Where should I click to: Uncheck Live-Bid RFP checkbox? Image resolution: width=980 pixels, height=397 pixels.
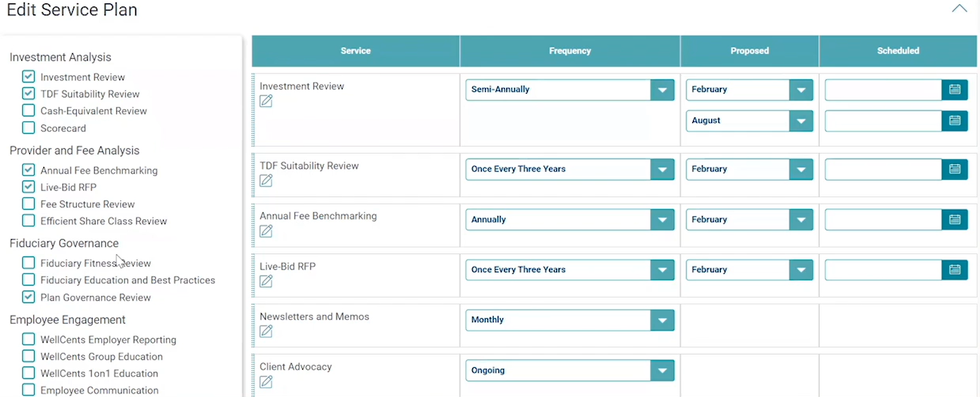pos(28,187)
